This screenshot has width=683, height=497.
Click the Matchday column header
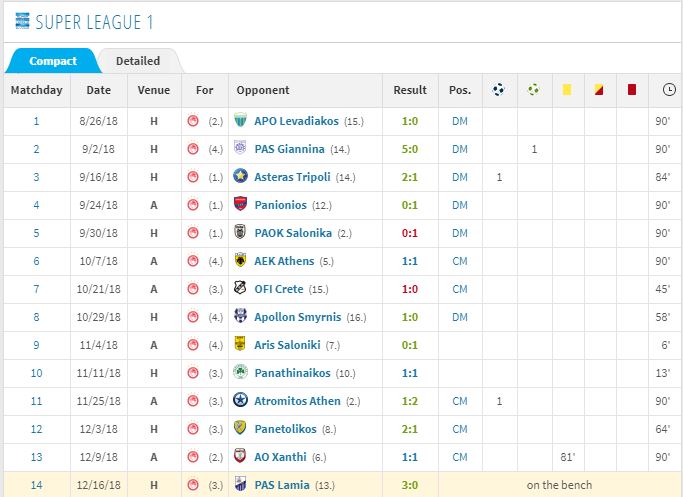point(36,90)
